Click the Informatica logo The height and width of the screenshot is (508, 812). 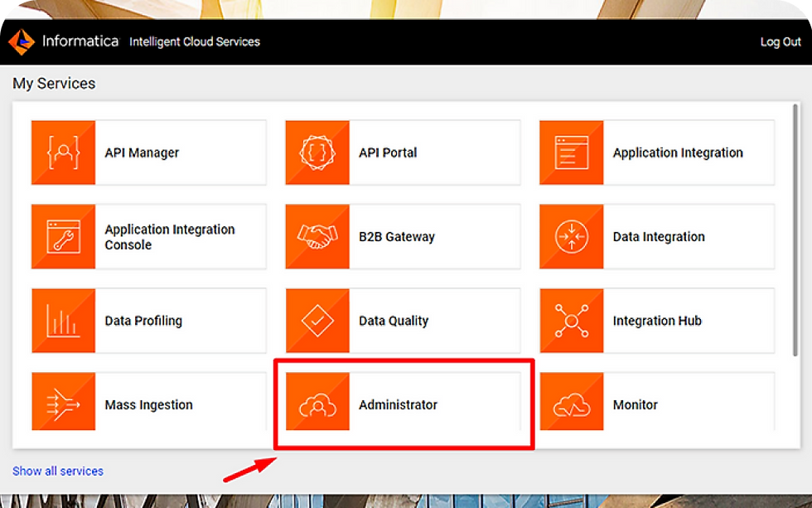(22, 41)
